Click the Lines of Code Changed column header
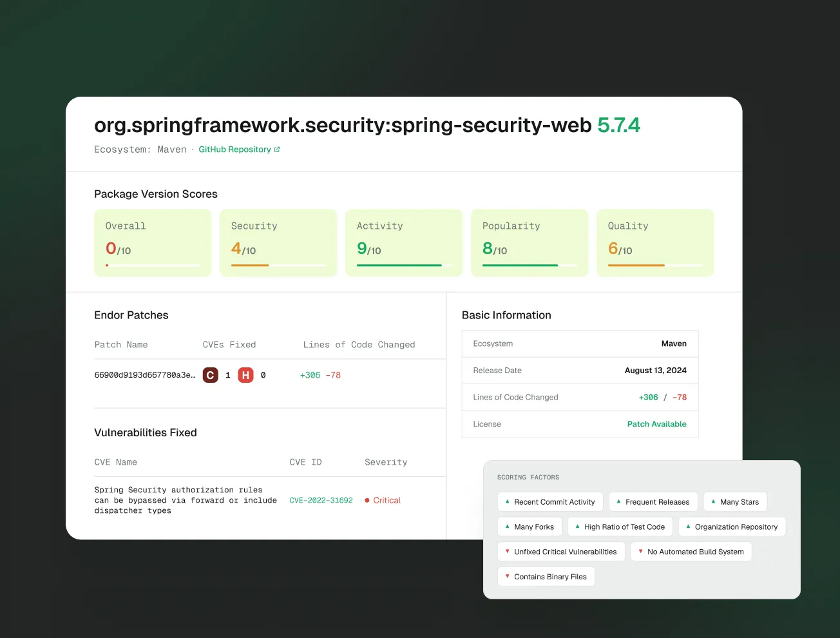Image resolution: width=840 pixels, height=638 pixels. click(x=359, y=345)
